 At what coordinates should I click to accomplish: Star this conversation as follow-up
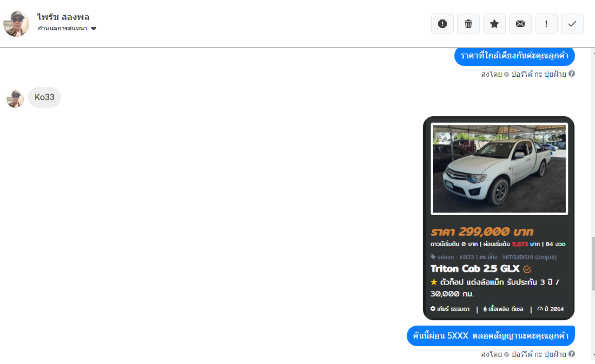click(x=494, y=24)
